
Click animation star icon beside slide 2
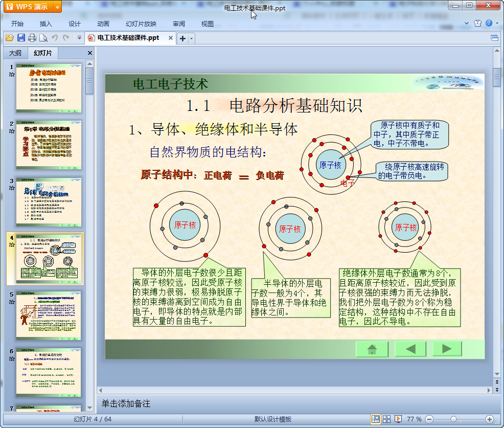point(12,131)
